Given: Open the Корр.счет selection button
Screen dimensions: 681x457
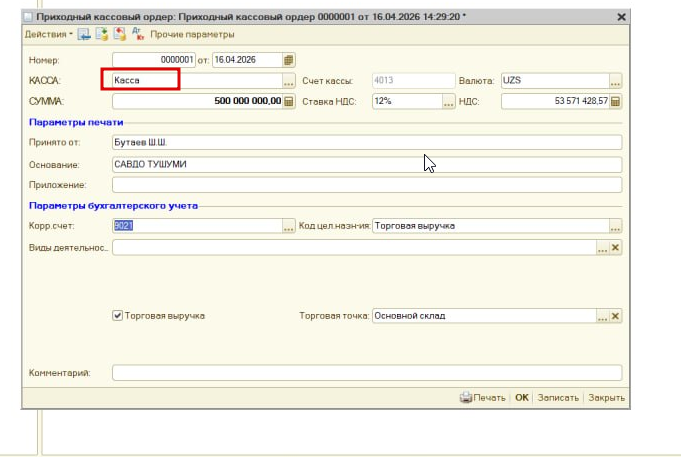Looking at the screenshot, I should click(289, 226).
